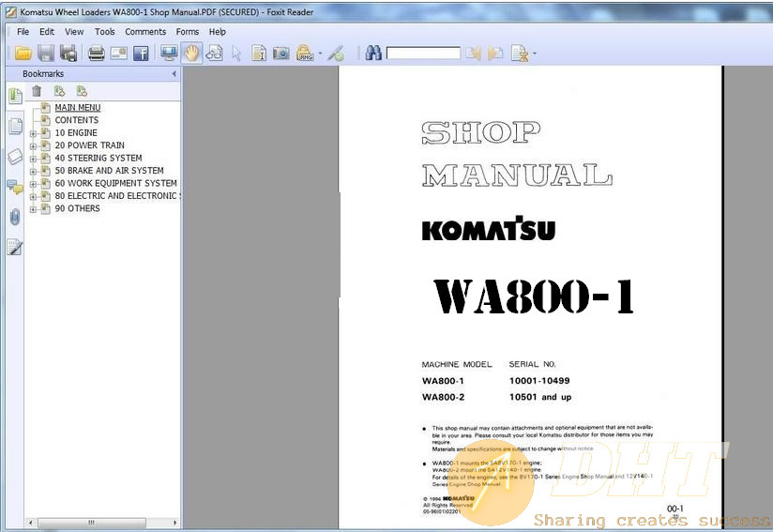Viewport: 773px width, 532px height.
Task: Click the RMS padlock protection icon
Action: 305,53
